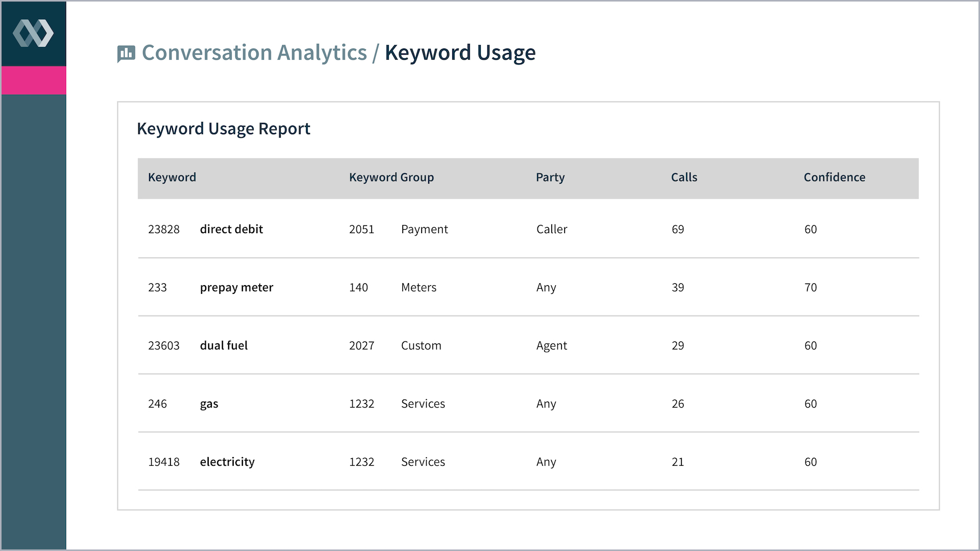980x551 pixels.
Task: Click the confidence value in dual fuel row
Action: [x=811, y=345]
